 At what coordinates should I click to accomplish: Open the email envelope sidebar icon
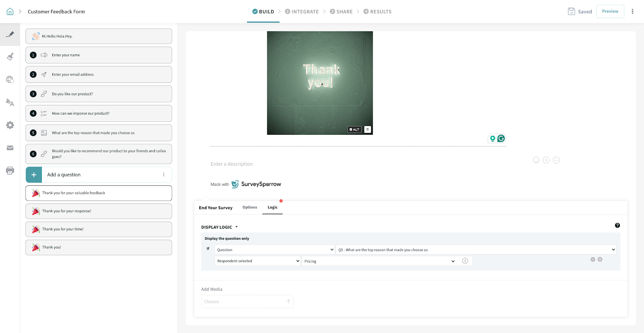point(10,148)
